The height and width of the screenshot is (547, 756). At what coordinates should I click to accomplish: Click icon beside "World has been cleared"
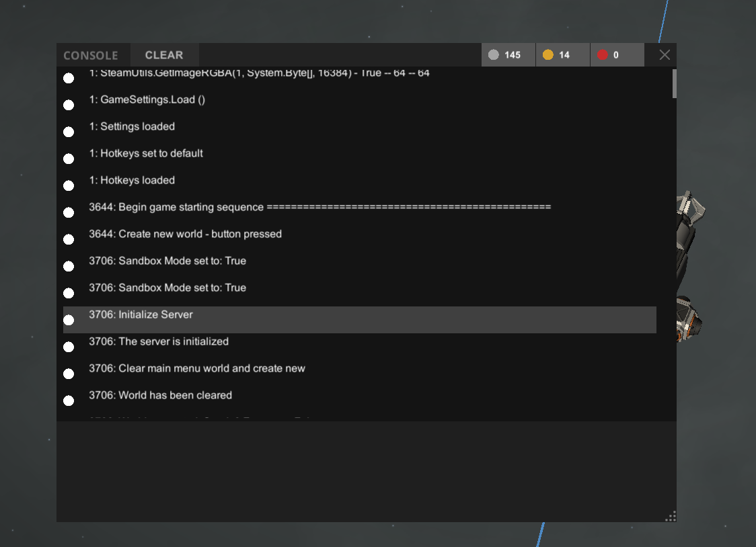pyautogui.click(x=69, y=401)
